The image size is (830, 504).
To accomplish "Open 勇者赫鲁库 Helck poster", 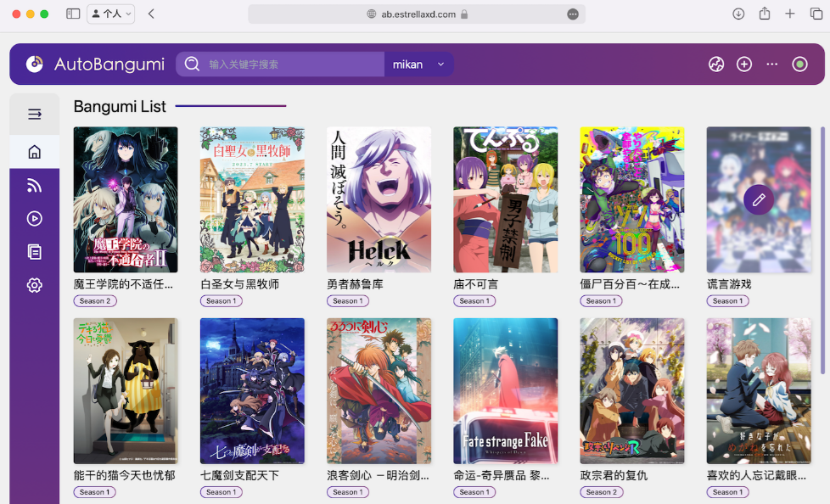I will 379,199.
